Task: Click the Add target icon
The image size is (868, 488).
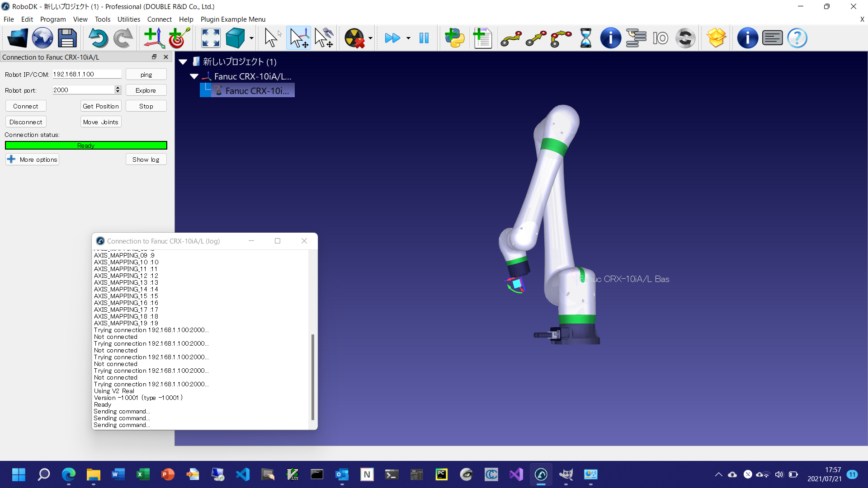Action: tap(179, 38)
